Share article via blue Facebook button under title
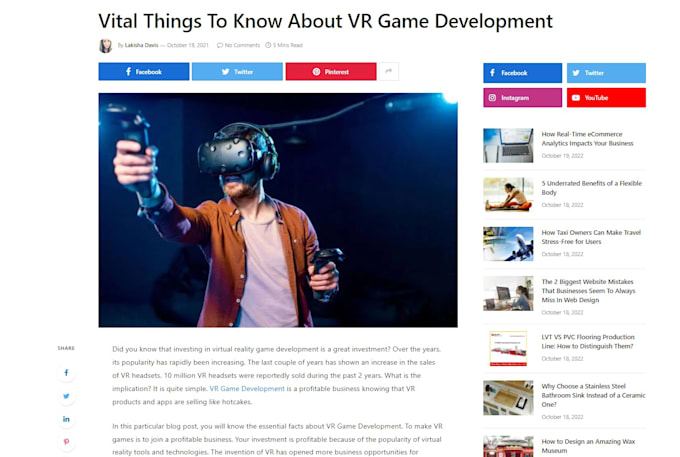The height and width of the screenshot is (457, 680). click(144, 72)
